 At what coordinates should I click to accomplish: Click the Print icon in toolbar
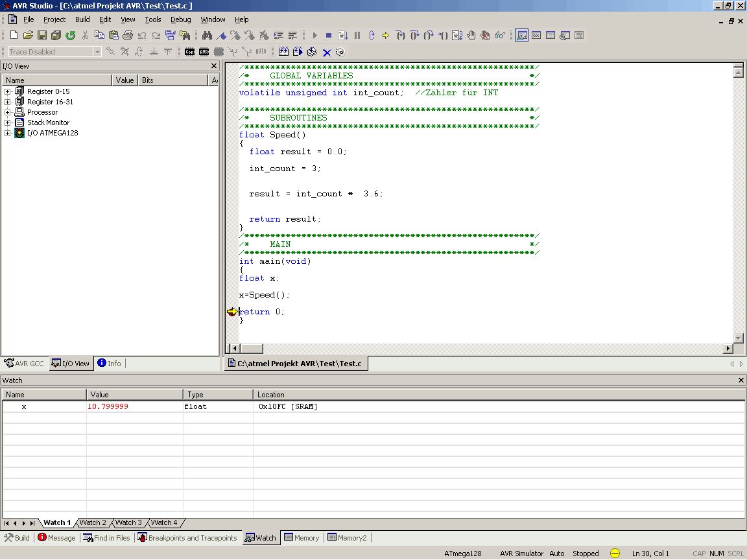[128, 35]
